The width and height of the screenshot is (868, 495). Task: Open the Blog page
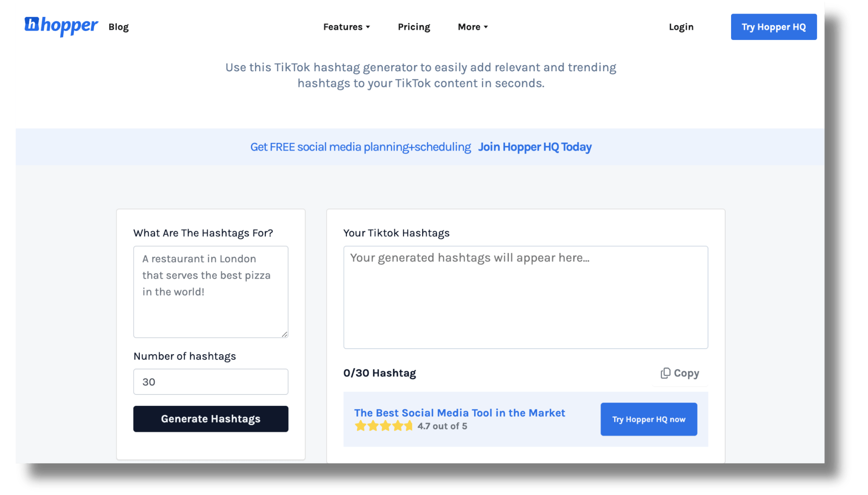118,27
